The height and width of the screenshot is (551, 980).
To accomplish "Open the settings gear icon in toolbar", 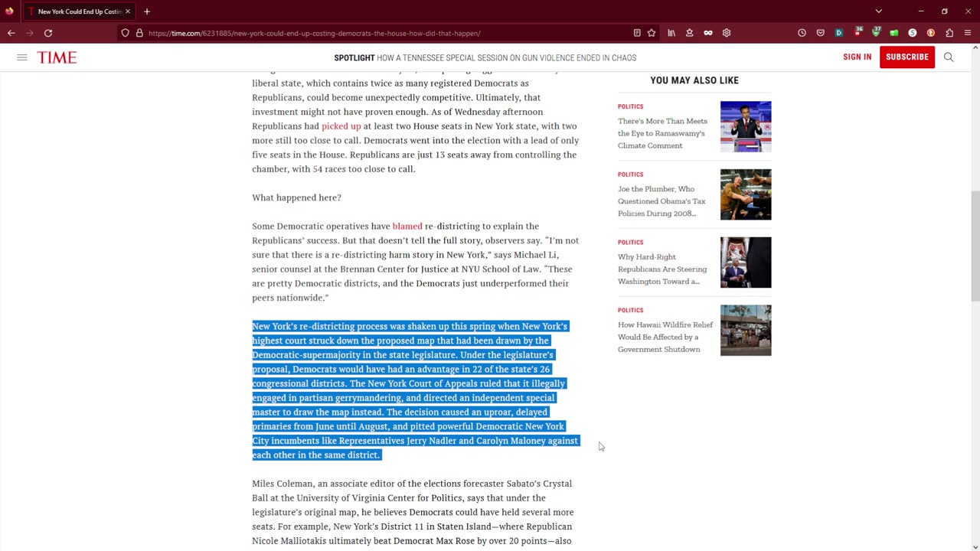I will pos(727,33).
